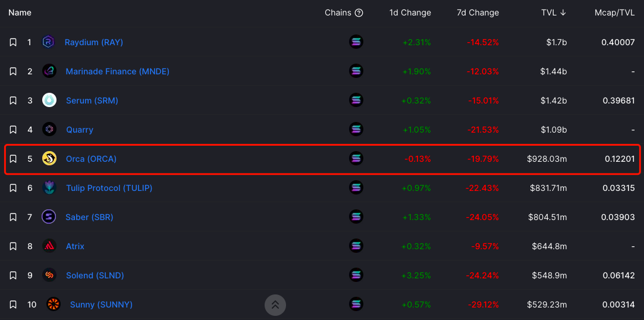
Task: Open the Marinade Finance (MNDE) link
Action: (118, 71)
